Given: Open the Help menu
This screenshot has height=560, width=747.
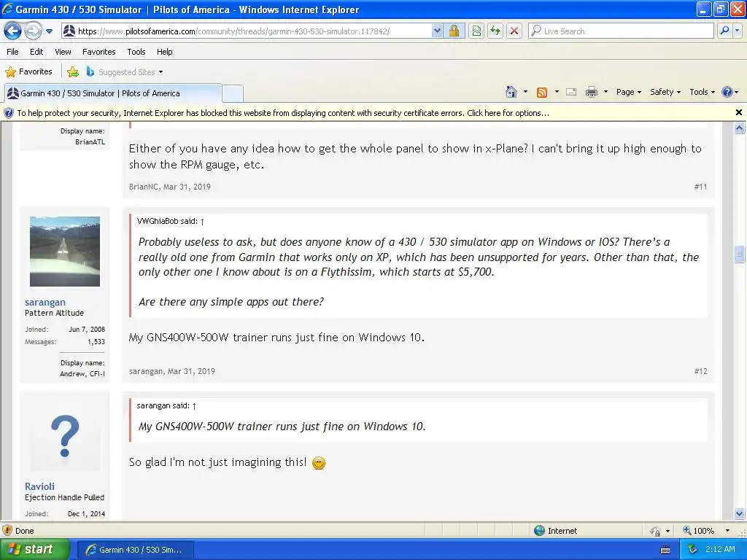Looking at the screenshot, I should pos(164,52).
